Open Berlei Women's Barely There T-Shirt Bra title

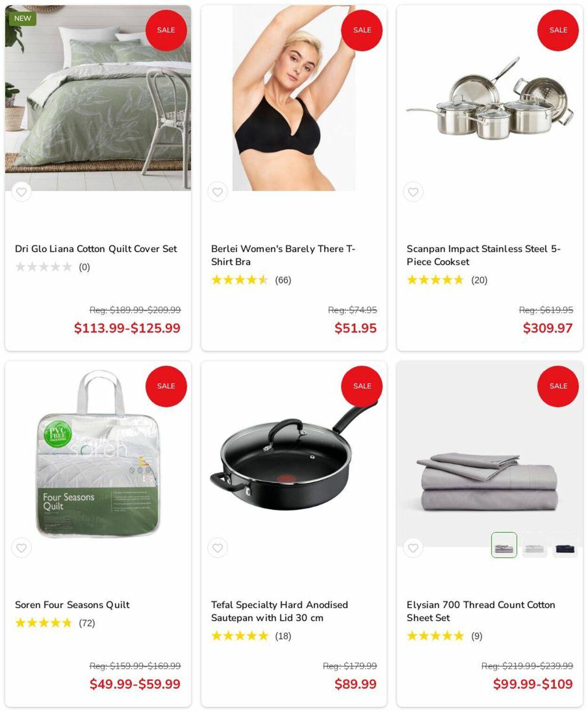(x=283, y=255)
